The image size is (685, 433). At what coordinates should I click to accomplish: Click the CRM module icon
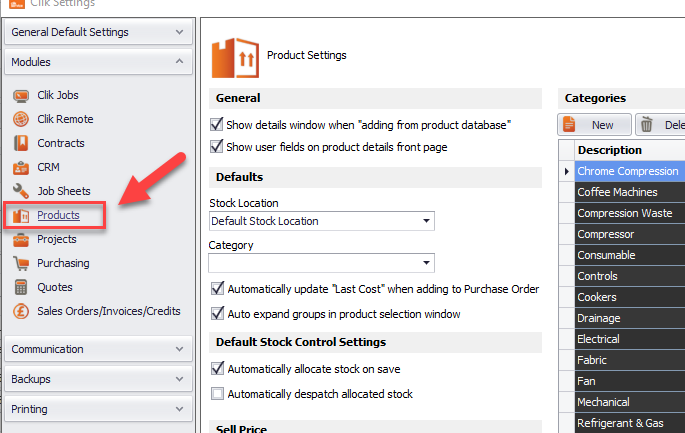coord(21,167)
